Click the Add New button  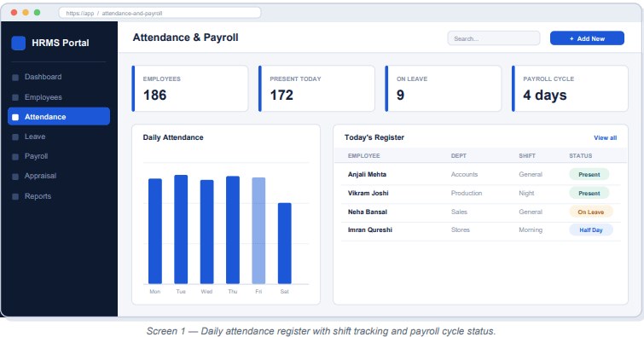(x=587, y=38)
